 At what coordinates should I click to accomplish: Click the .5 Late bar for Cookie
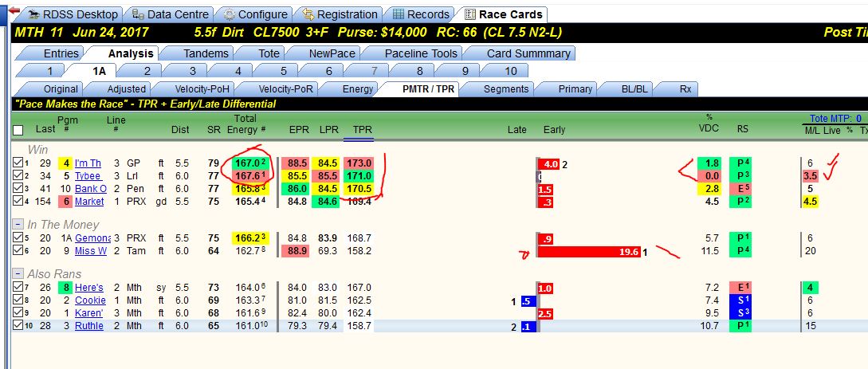pos(528,301)
